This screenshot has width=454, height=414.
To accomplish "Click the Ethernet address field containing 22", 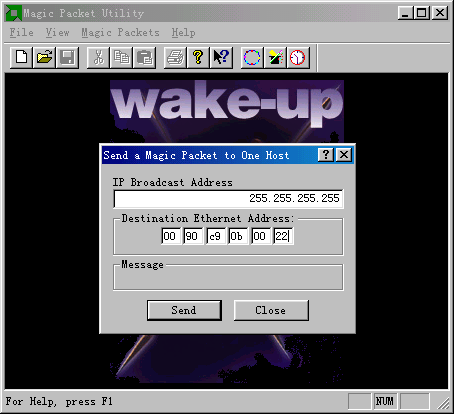I will (283, 236).
